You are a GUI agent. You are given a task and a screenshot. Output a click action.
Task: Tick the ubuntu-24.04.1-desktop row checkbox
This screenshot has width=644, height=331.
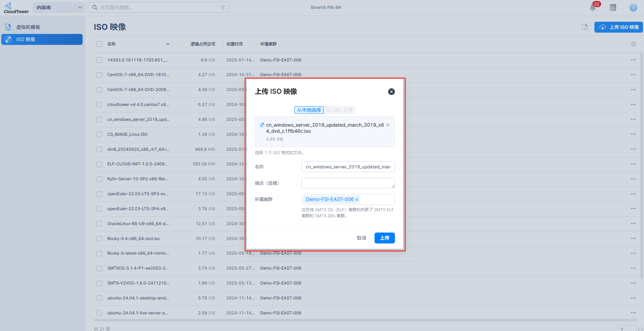tap(99, 298)
